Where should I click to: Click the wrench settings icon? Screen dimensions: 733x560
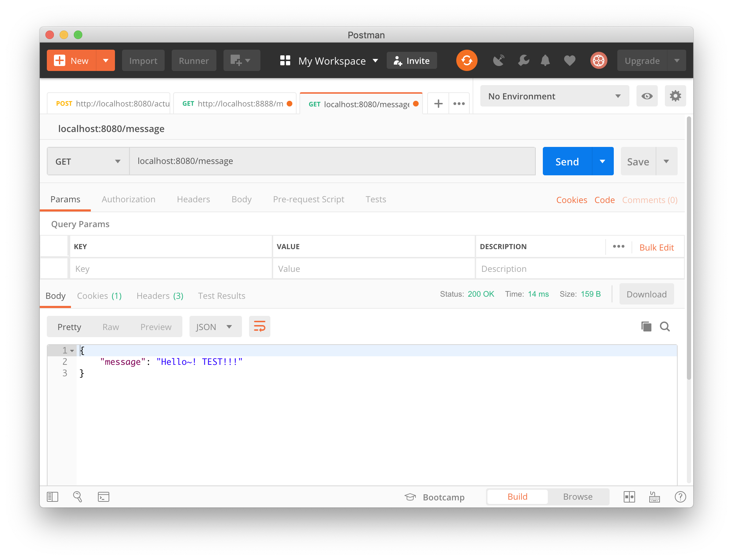coord(523,60)
